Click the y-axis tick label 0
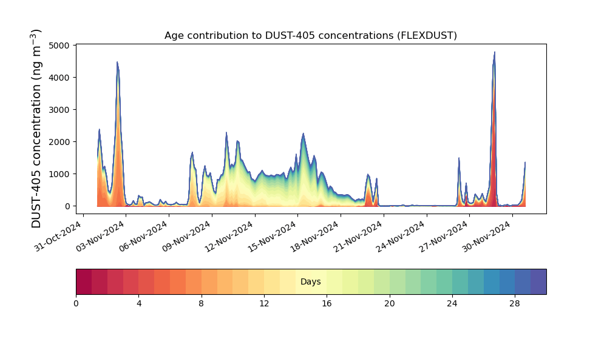 pyautogui.click(x=67, y=206)
